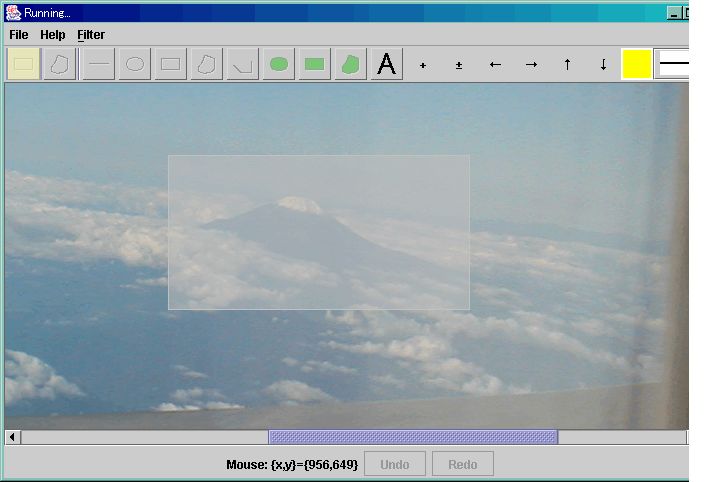Click the down arrow toolbar button
723x482 pixels.
coord(603,65)
